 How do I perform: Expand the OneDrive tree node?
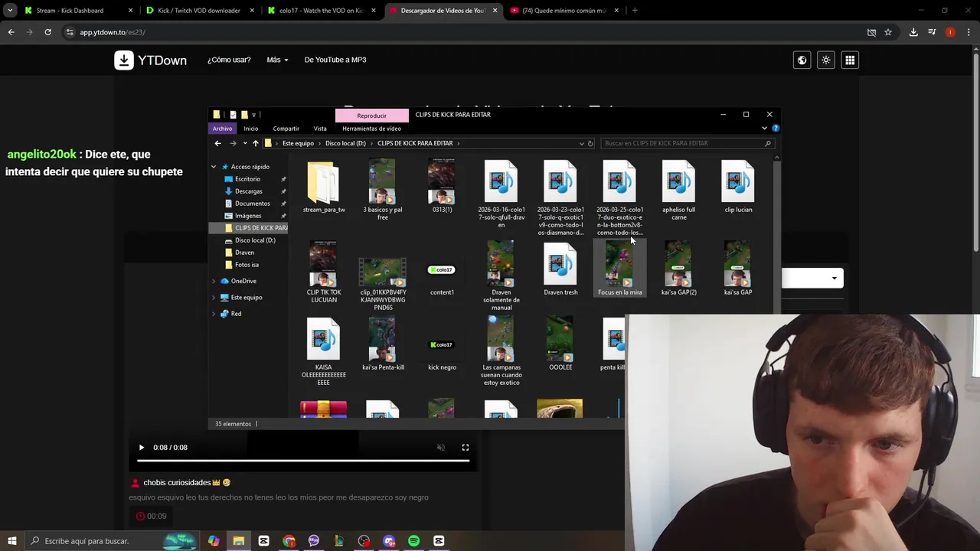tap(214, 281)
